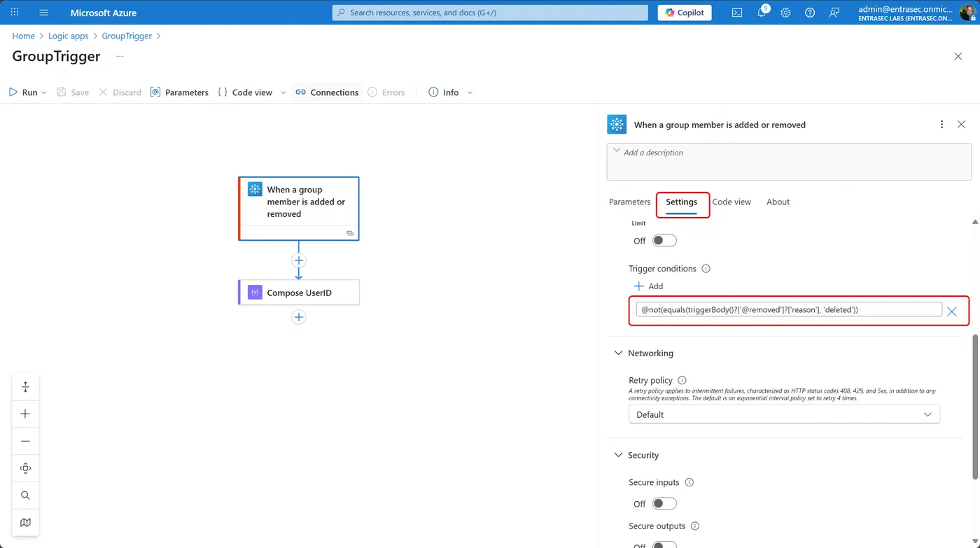The width and height of the screenshot is (980, 548).
Task: Open the portal hamburger menu
Action: 44,13
